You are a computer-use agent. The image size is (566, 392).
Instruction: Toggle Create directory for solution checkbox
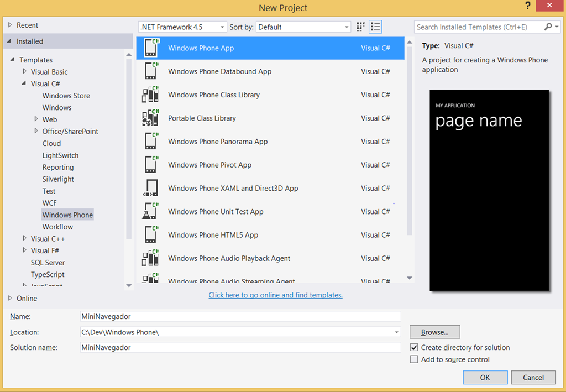[x=414, y=347]
